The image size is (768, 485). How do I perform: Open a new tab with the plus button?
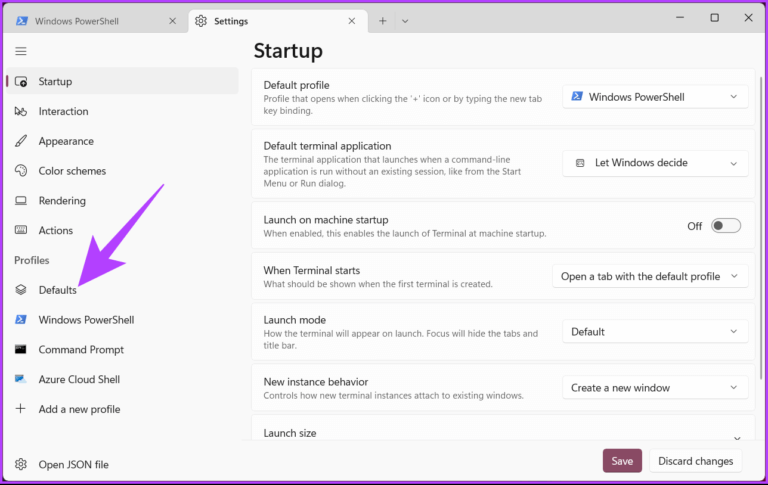(x=383, y=21)
